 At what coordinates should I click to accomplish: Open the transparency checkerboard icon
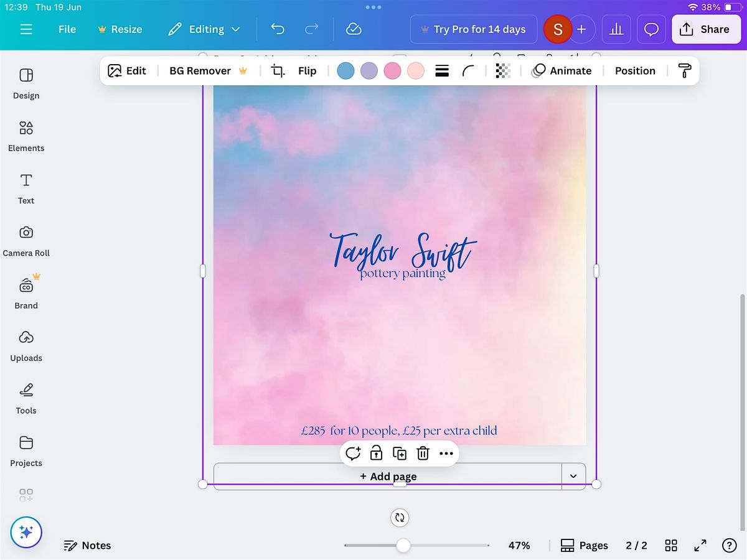point(503,71)
